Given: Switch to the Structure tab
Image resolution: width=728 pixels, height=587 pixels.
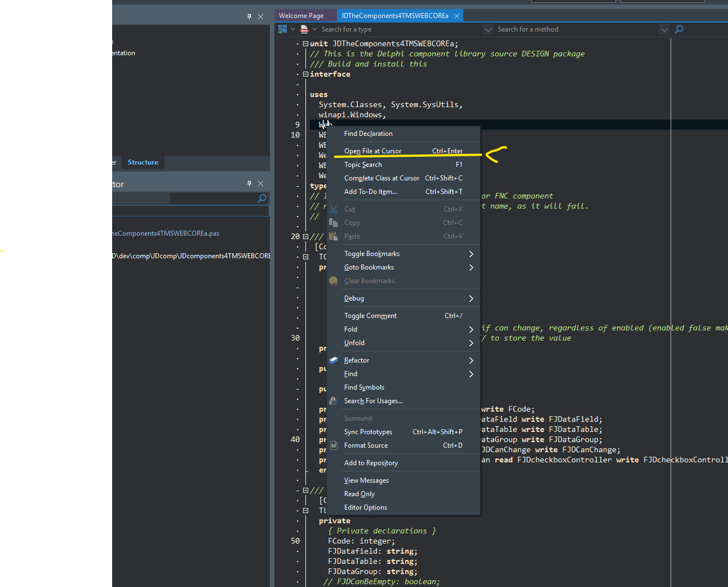Looking at the screenshot, I should tap(143, 162).
